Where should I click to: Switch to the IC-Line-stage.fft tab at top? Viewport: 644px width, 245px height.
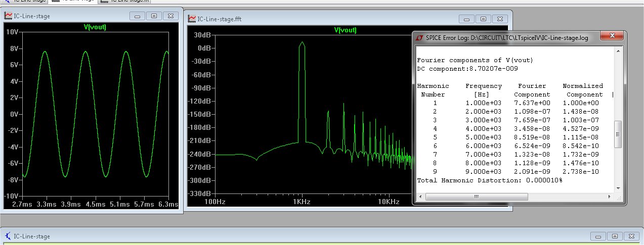pos(124,2)
